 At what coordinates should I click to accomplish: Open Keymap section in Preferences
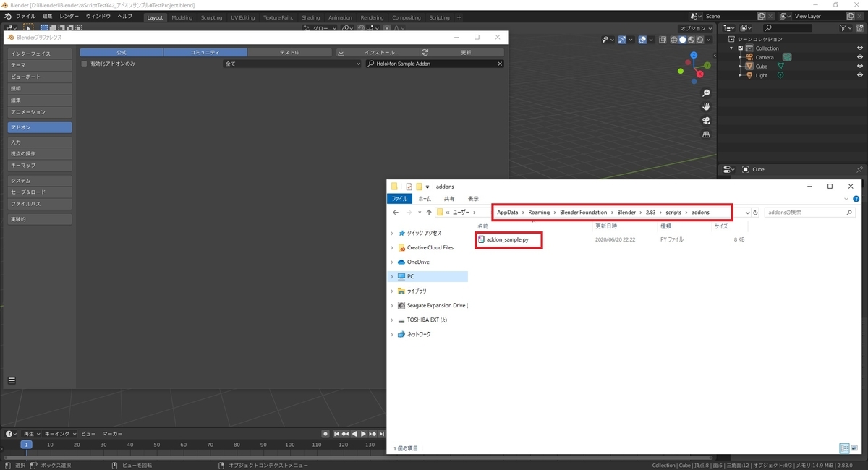[x=40, y=166]
